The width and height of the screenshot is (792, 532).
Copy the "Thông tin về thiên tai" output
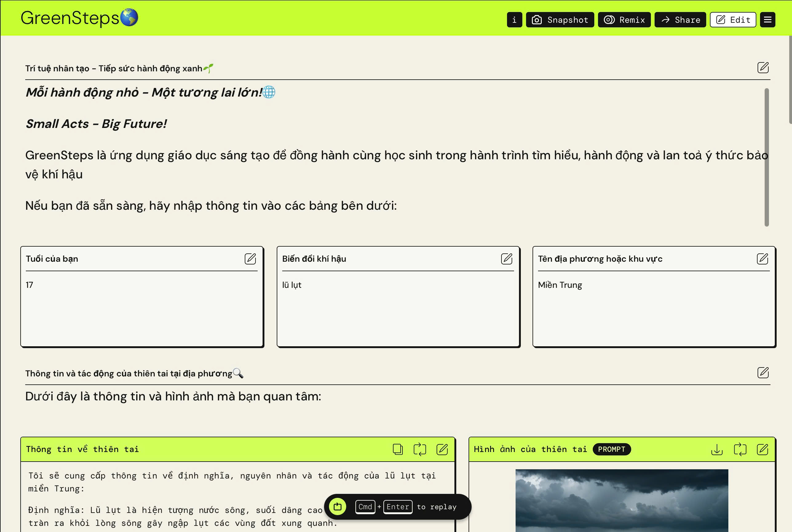point(398,450)
